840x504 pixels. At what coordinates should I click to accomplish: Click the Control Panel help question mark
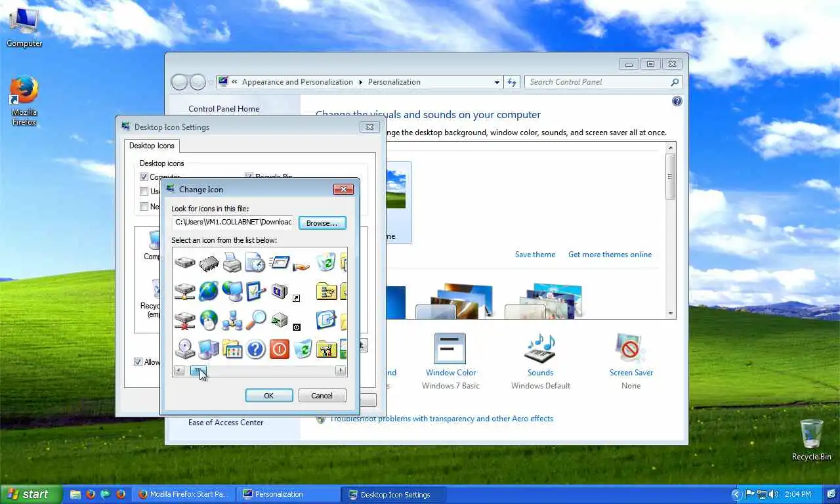coord(677,101)
